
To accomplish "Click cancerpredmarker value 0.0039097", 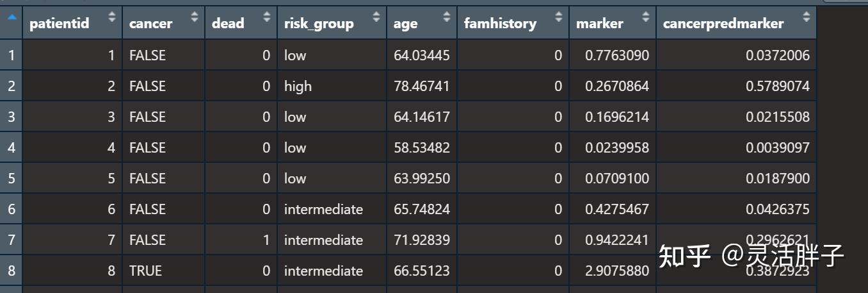I will (777, 148).
